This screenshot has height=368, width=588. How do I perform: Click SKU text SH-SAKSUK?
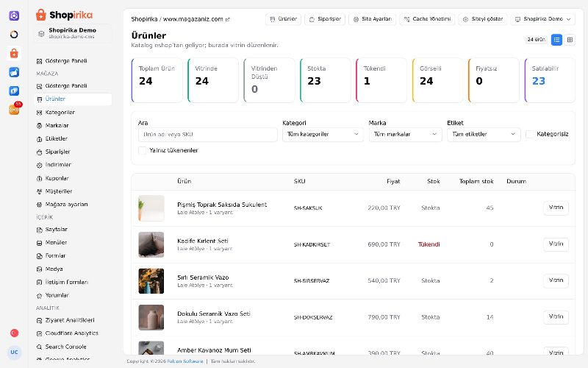pos(308,208)
